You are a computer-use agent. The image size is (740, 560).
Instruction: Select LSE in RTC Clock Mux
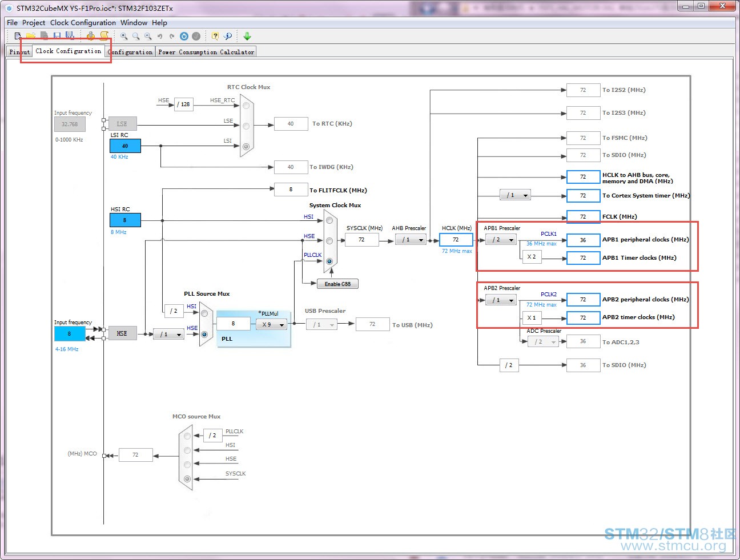tap(246, 126)
